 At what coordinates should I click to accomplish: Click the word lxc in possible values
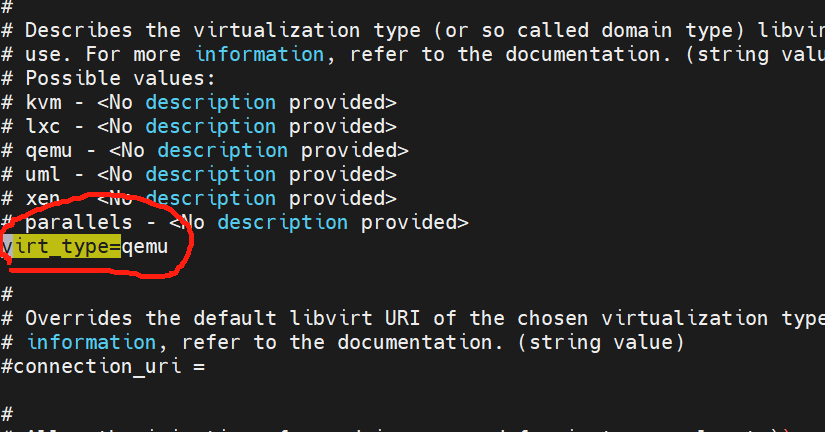(x=43, y=126)
